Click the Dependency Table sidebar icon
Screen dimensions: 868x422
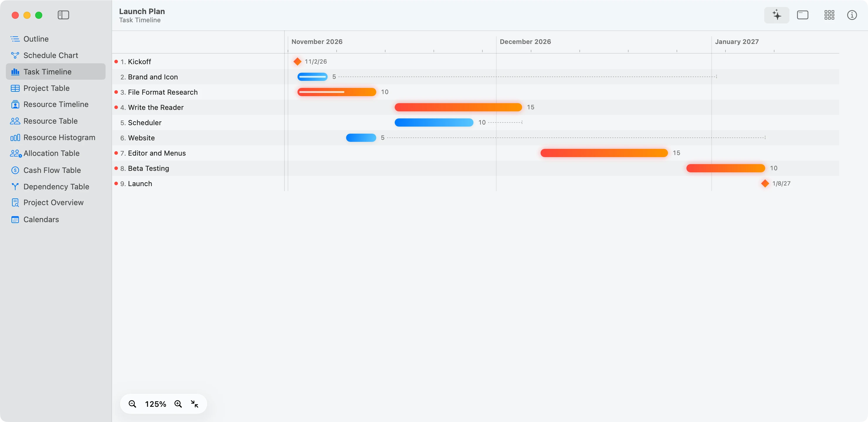tap(15, 187)
